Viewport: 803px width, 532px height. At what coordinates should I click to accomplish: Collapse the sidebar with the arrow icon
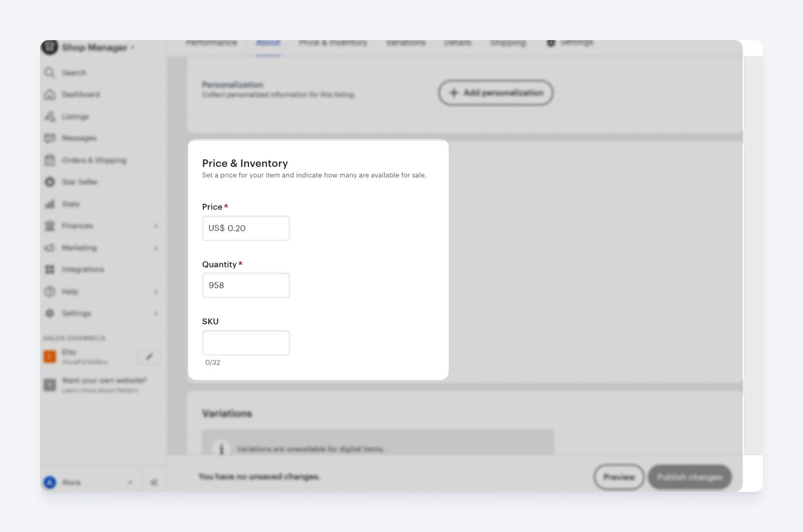154,482
